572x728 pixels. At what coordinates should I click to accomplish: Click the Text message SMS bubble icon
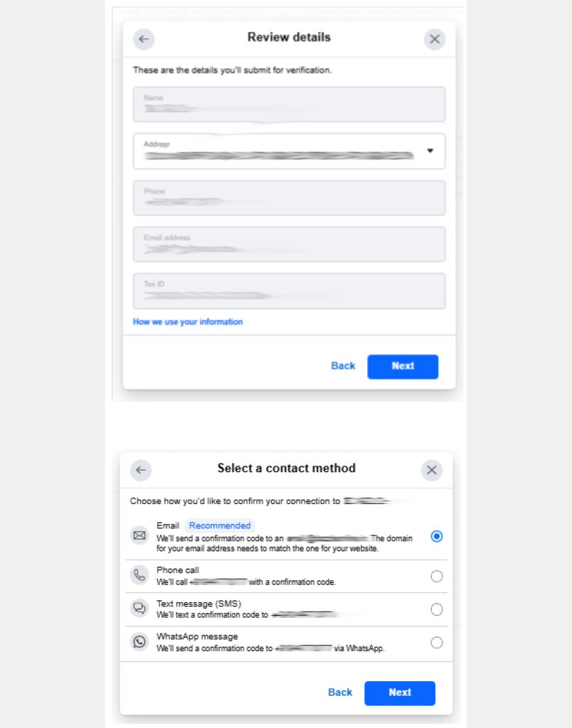[140, 609]
